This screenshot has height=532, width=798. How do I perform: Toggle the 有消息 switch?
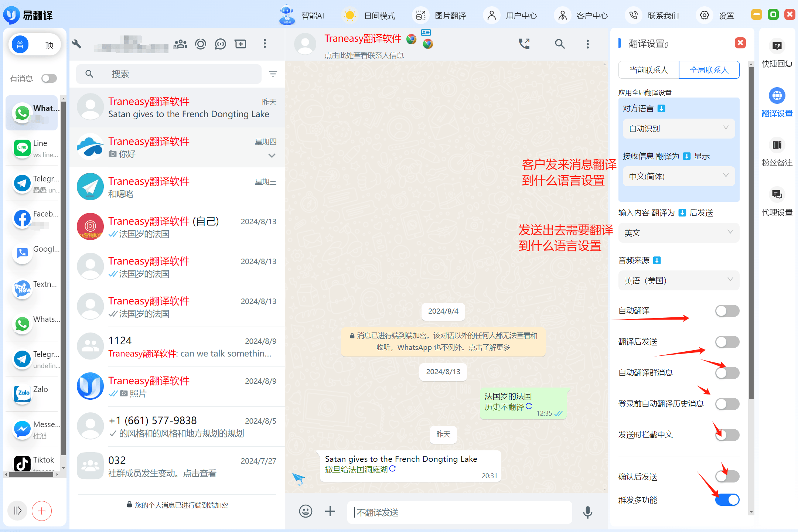(49, 78)
